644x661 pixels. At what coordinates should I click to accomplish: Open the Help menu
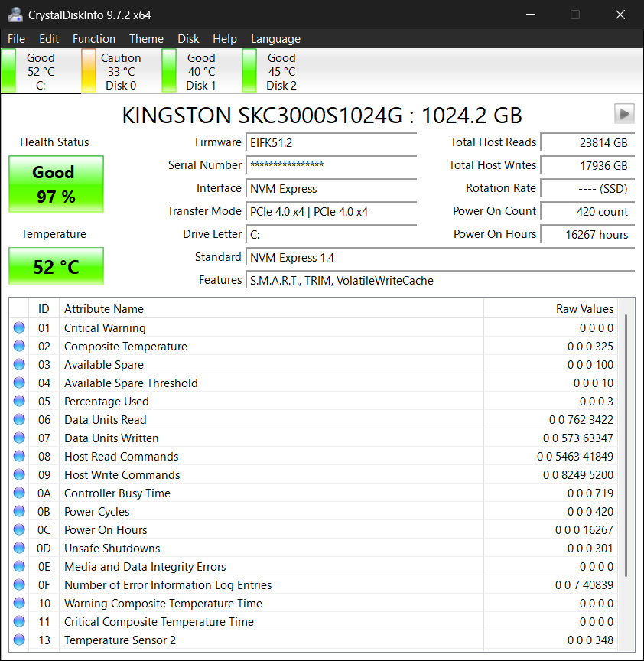click(x=225, y=39)
